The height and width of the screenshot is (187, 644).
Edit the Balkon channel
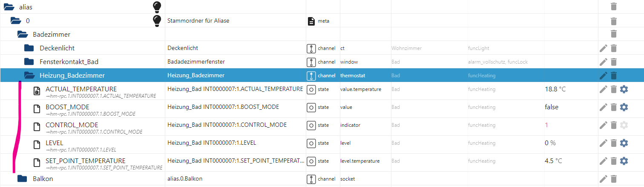tap(603, 179)
